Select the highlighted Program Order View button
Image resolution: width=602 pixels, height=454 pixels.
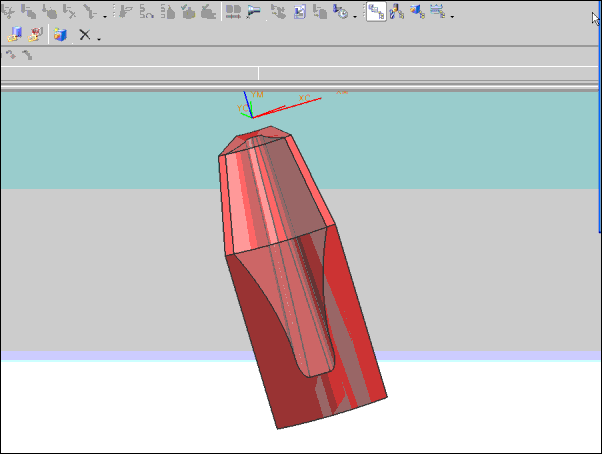click(x=376, y=12)
